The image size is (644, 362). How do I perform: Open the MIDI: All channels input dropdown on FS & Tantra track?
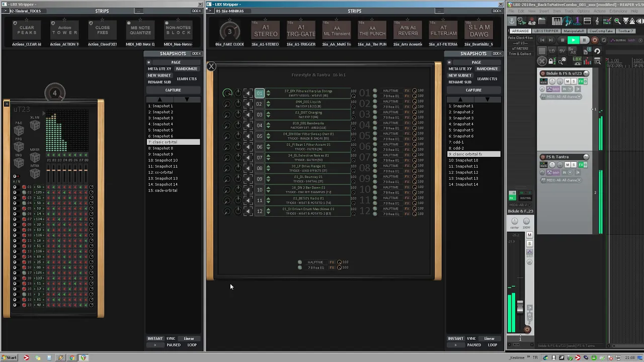coord(561,180)
